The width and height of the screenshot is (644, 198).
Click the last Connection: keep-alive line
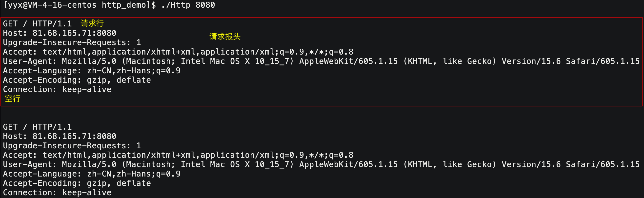(57, 193)
